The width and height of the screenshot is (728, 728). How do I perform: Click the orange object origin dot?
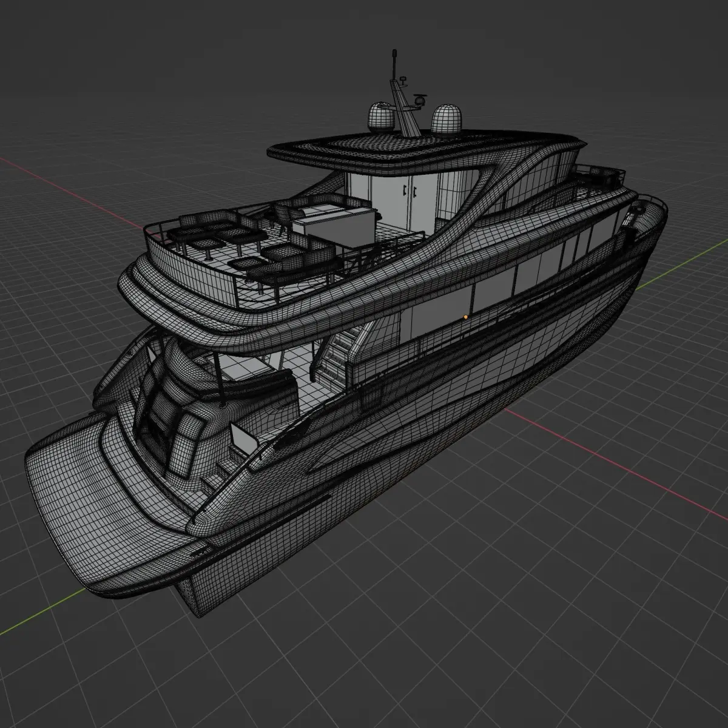(465, 317)
